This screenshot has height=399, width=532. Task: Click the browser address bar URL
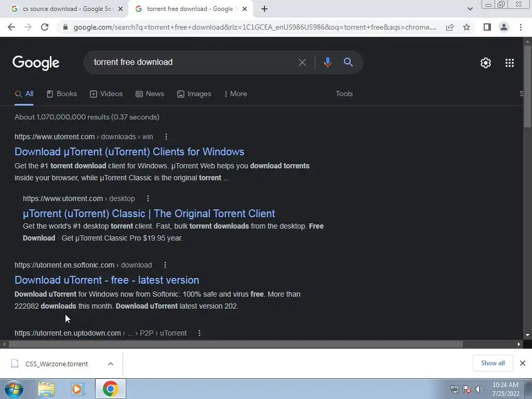coord(255,27)
